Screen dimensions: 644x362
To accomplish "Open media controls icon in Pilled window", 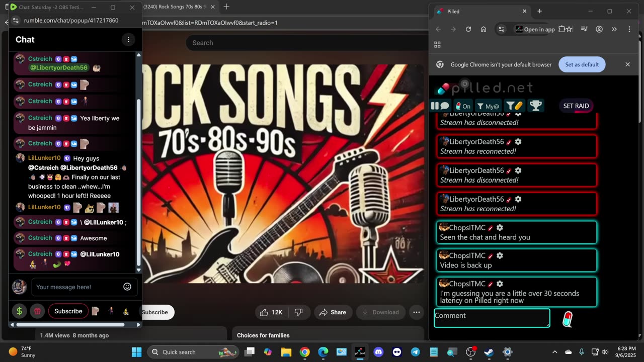I will pos(584,29).
